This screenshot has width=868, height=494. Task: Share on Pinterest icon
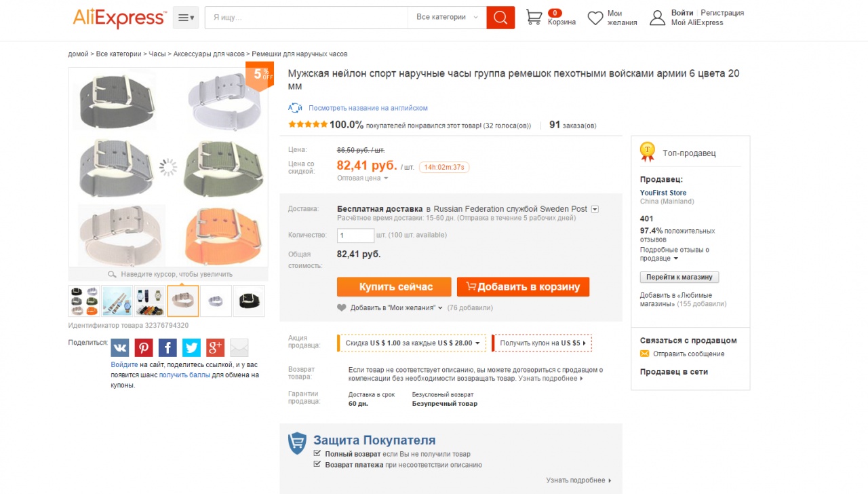144,348
